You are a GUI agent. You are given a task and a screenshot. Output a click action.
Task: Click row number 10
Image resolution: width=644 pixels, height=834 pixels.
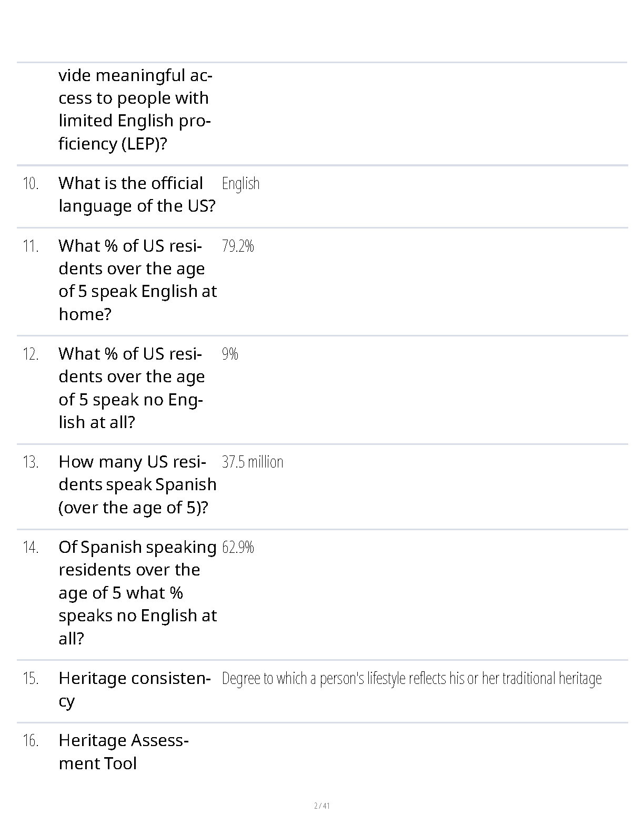[x=31, y=184]
